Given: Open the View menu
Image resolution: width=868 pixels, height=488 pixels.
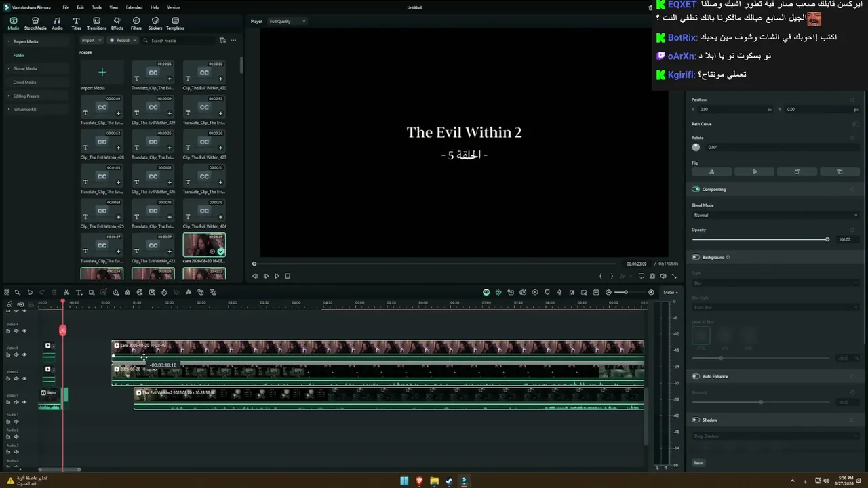Looking at the screenshot, I should 114,7.
